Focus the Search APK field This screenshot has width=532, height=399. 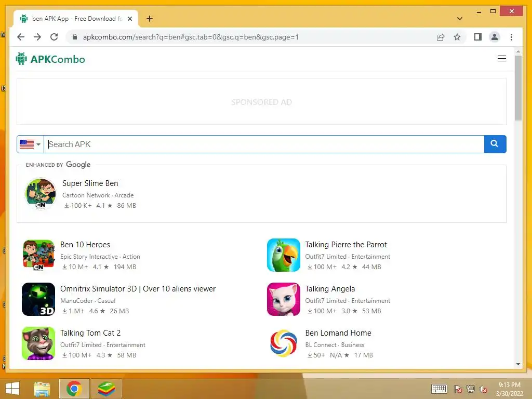coord(264,144)
